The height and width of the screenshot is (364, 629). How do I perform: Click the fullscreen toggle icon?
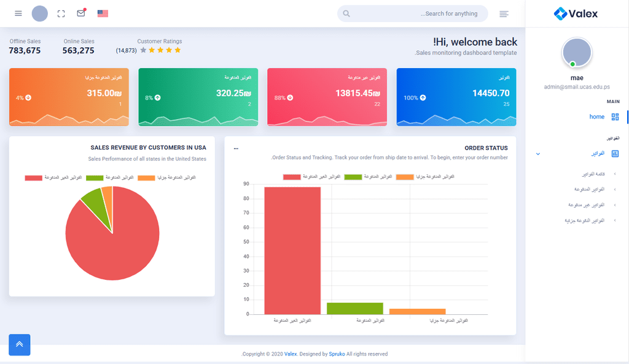point(61,14)
